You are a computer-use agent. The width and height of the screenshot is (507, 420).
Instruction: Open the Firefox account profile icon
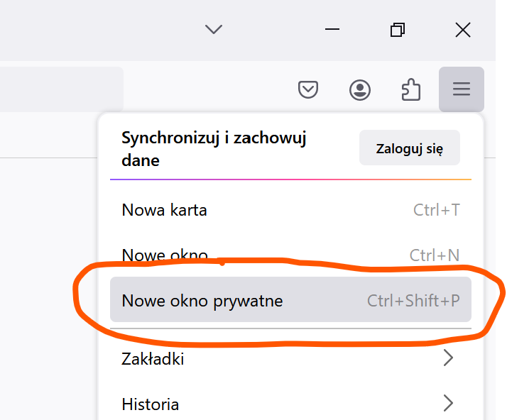[x=360, y=89]
